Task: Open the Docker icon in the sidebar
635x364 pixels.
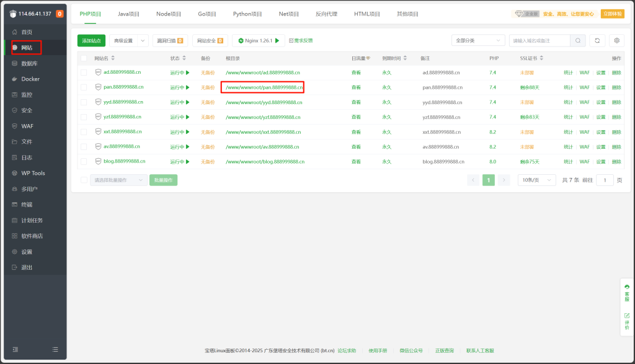Action: (x=14, y=79)
